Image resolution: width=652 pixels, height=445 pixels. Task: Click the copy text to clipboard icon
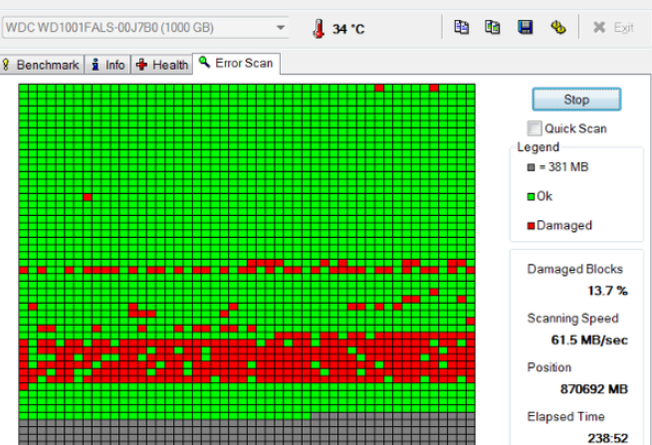pos(461,28)
